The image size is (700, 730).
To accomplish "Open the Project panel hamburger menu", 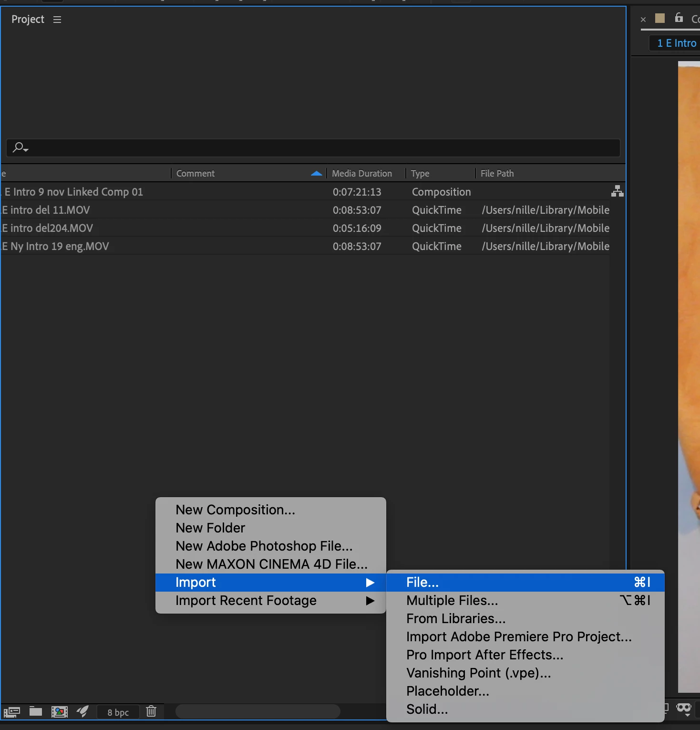I will click(57, 20).
